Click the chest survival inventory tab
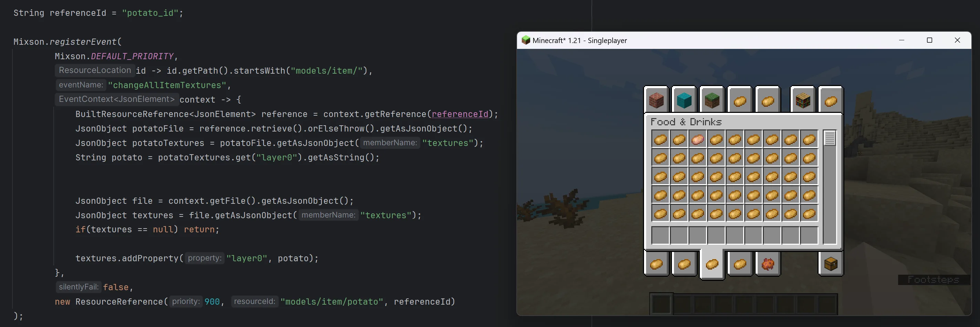Viewport: 980px width, 327px height. pyautogui.click(x=831, y=264)
